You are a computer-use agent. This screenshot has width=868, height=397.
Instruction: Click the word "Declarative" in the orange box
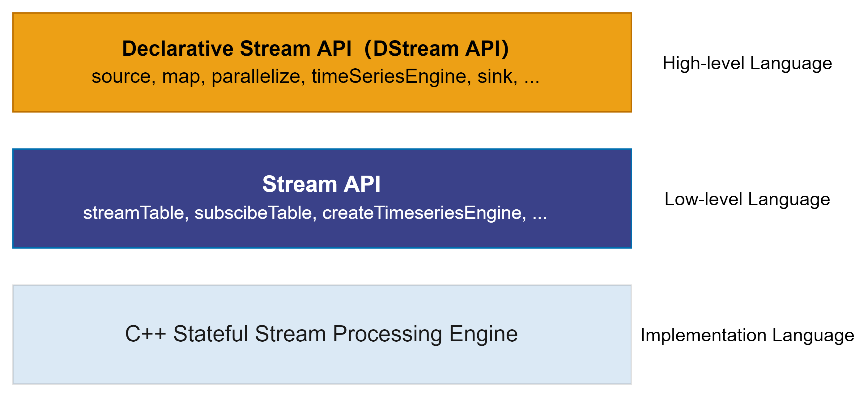point(177,49)
